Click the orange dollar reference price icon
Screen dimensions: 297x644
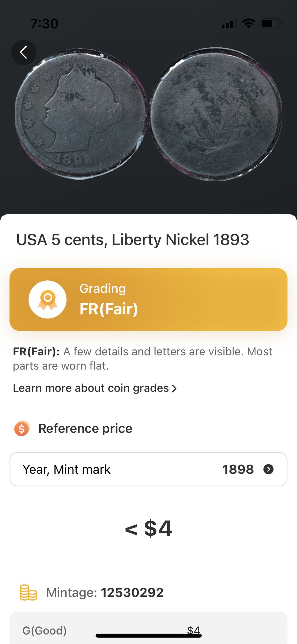click(22, 428)
